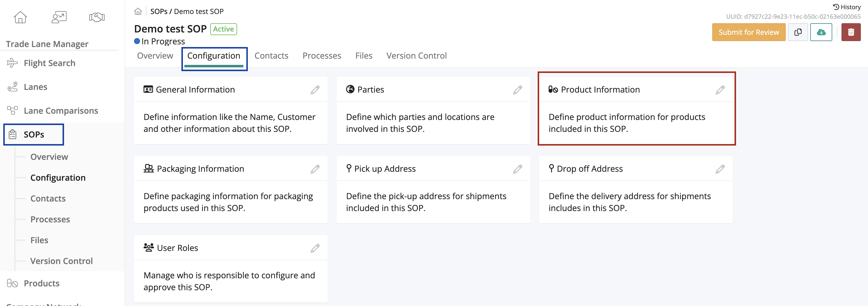This screenshot has width=868, height=306.
Task: Edit Product Information with pencil icon
Action: coord(720,90)
